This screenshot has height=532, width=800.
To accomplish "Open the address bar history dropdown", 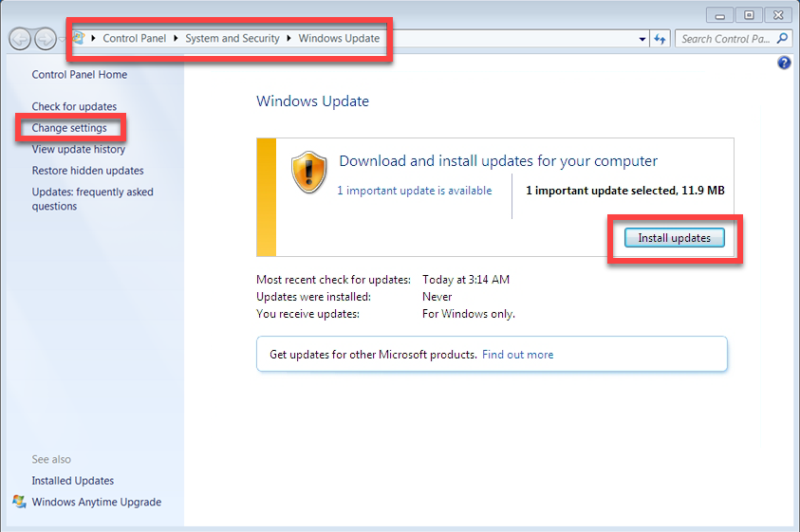I will 642,39.
